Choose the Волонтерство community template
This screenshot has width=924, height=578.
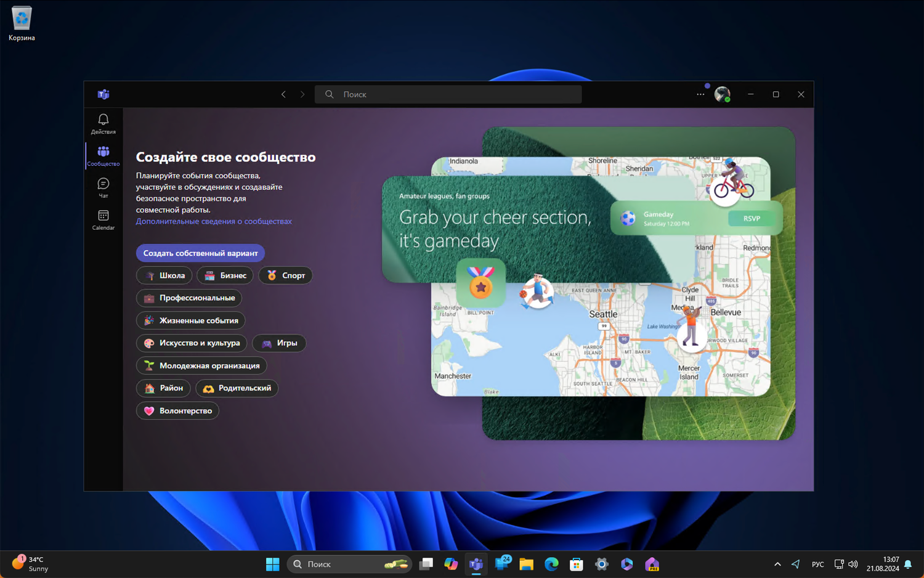(177, 411)
